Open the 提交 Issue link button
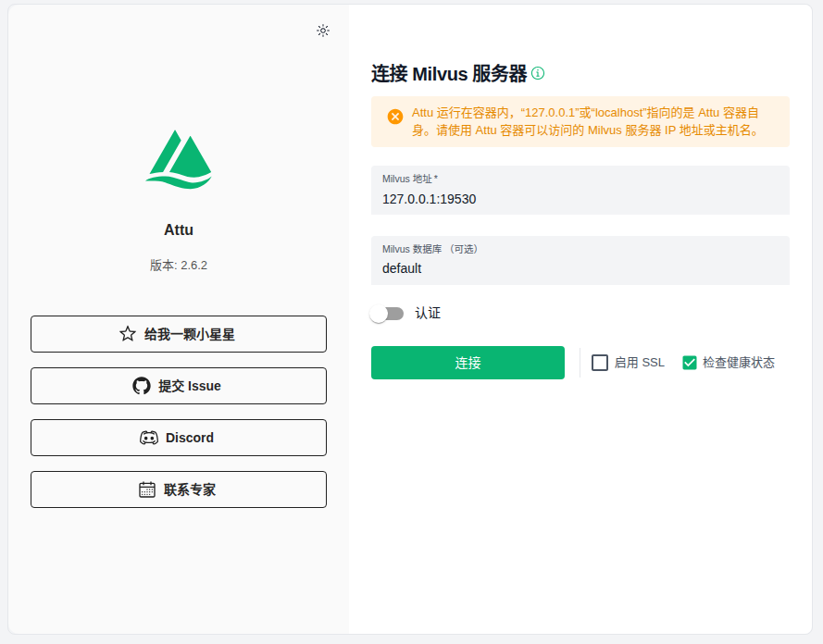Screen dimensions: 823x644 pos(179,386)
